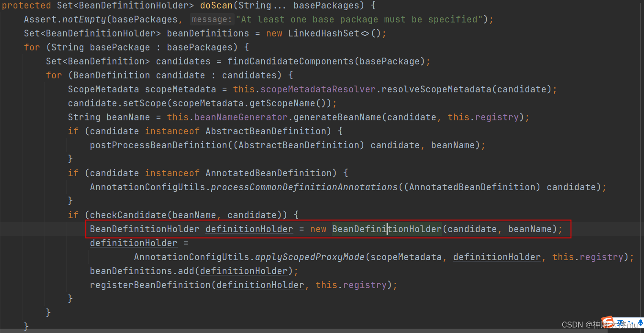
Task: Click the notEmpty method call
Action: click(x=84, y=19)
